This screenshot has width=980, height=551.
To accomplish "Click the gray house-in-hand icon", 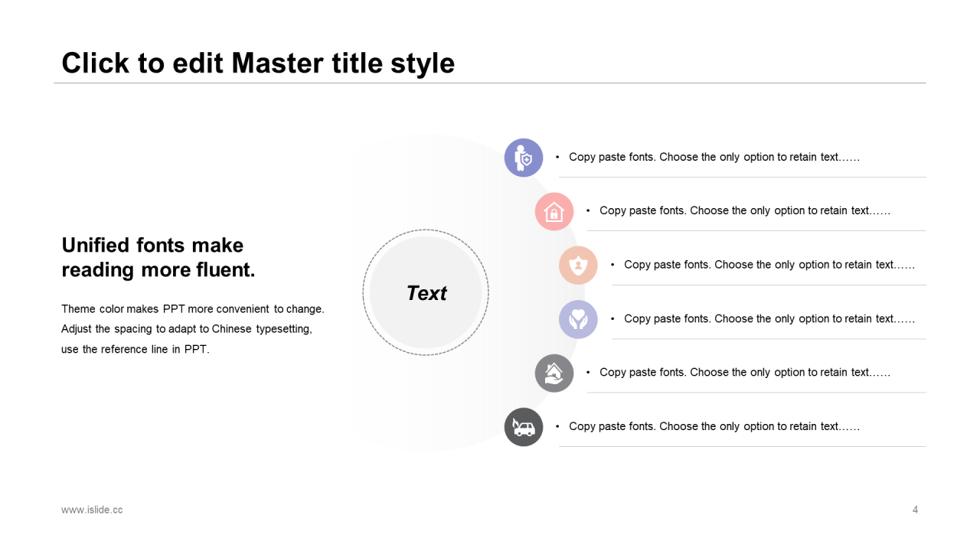I will point(554,373).
